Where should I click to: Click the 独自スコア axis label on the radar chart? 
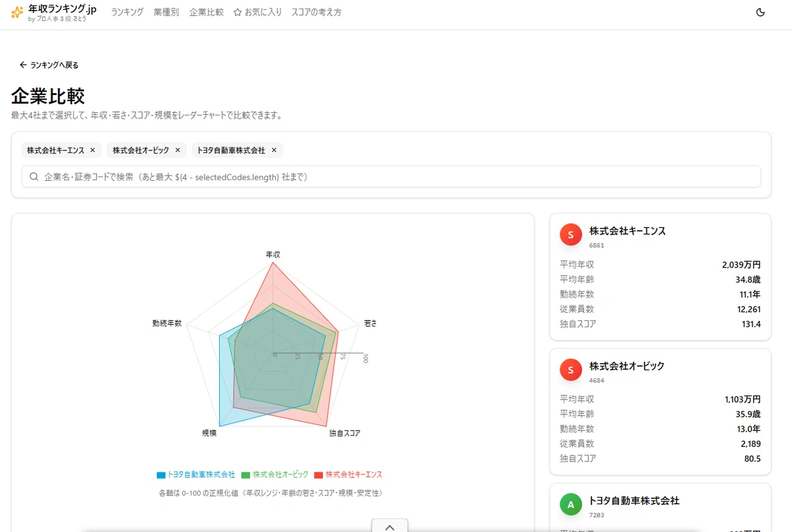tap(345, 434)
